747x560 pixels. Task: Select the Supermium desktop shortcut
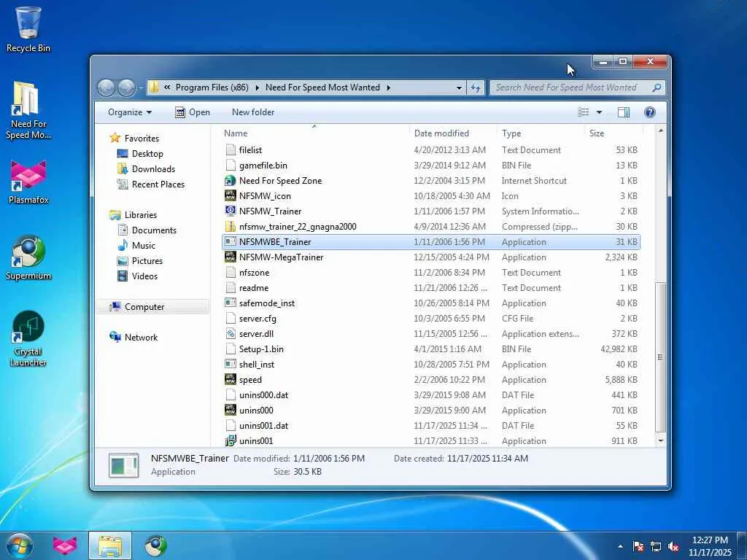tap(28, 257)
